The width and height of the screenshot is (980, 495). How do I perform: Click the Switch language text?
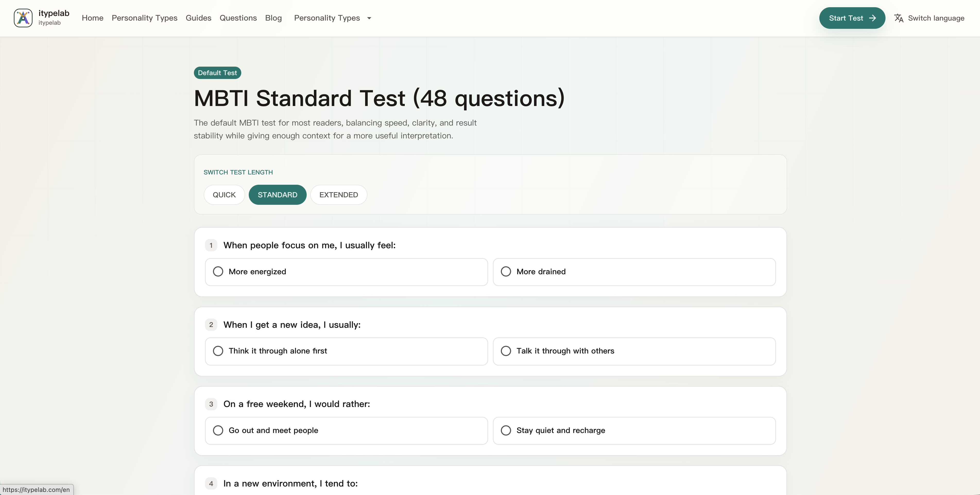[x=936, y=18]
